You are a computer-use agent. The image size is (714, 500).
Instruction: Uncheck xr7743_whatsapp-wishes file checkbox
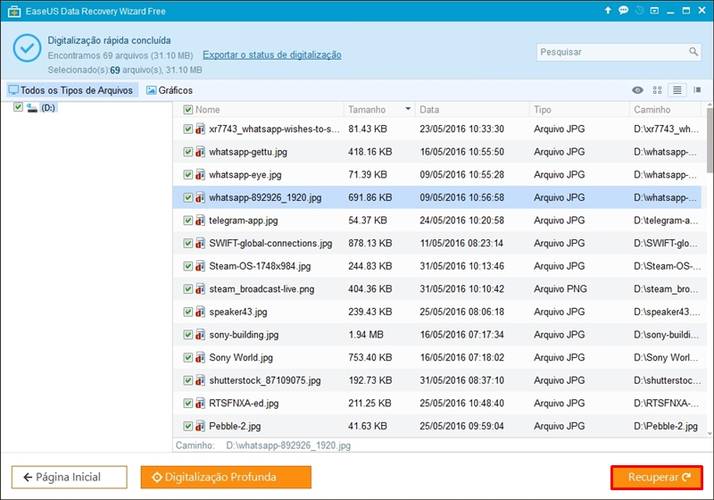click(x=188, y=129)
